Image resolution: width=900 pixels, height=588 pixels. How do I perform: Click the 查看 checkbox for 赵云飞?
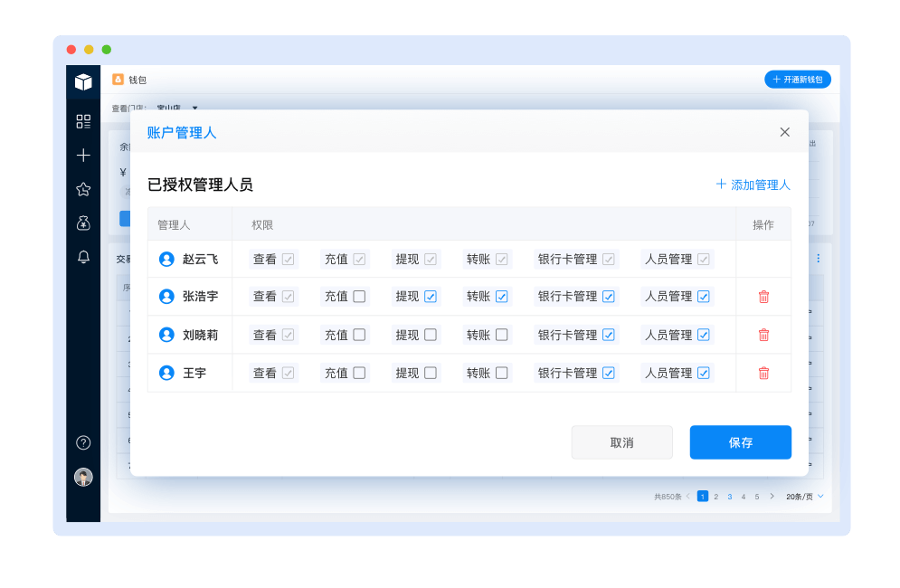[289, 259]
